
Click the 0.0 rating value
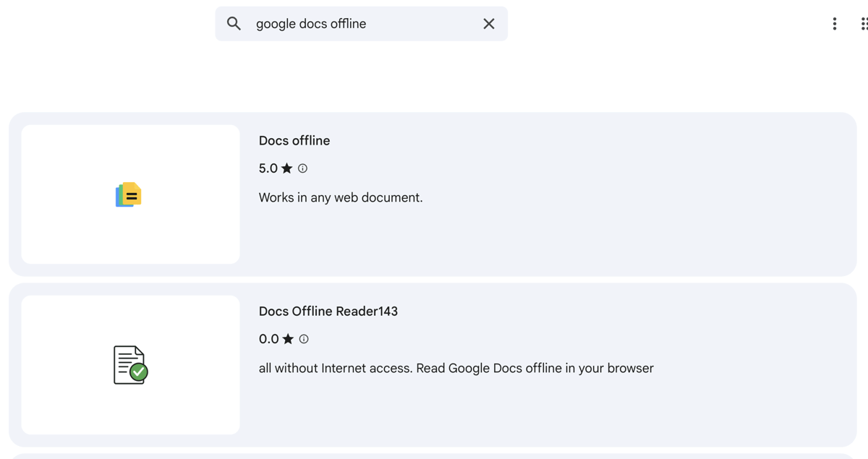[269, 339]
